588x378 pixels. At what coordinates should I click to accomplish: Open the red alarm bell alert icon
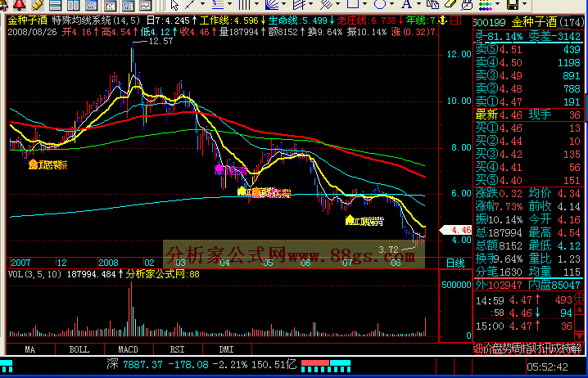tap(19, 4)
